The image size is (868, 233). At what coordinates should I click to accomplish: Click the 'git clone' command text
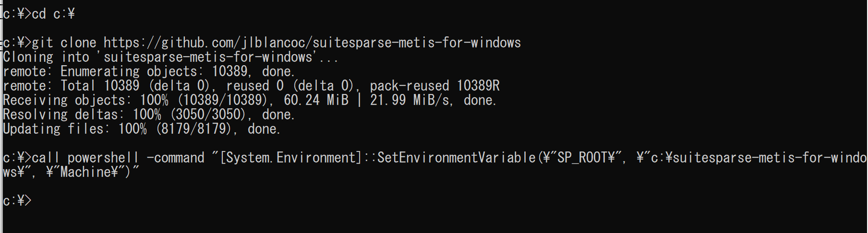click(x=64, y=43)
